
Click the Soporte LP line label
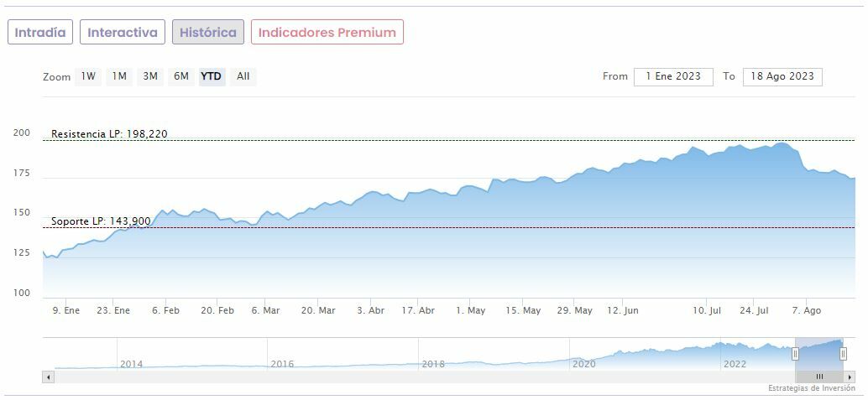click(x=101, y=221)
